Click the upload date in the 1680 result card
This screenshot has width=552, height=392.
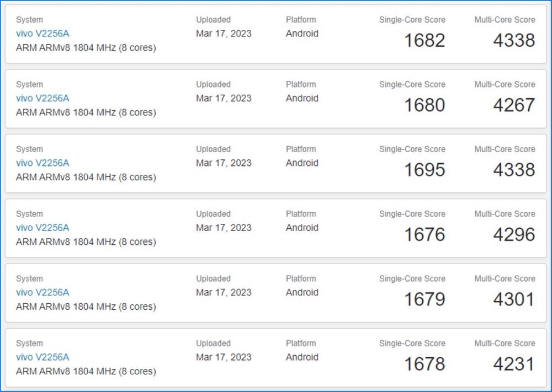tap(224, 98)
